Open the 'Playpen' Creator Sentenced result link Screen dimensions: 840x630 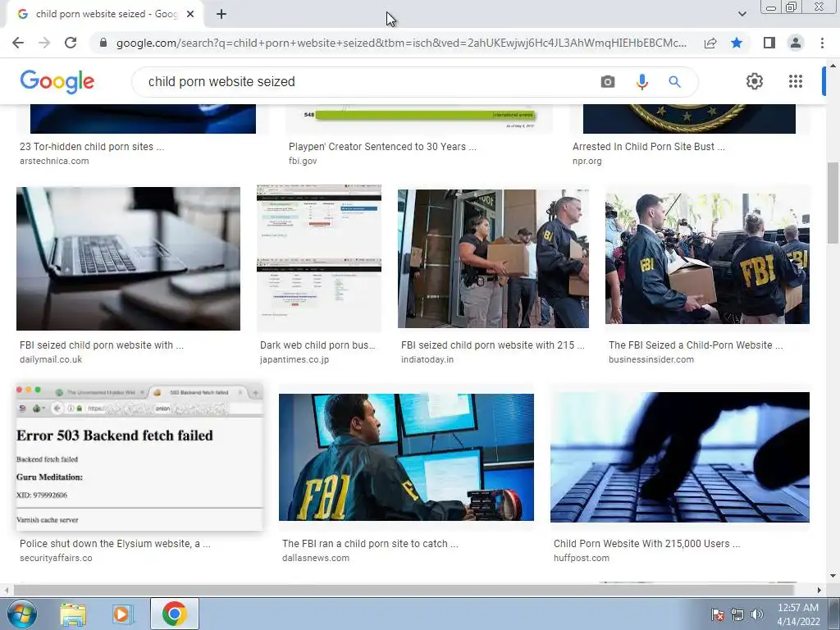382,147
